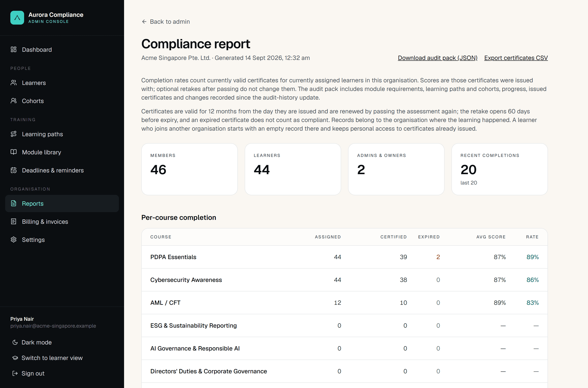588x388 pixels.
Task: Click the moon icon for Dark mode
Action: (15, 342)
